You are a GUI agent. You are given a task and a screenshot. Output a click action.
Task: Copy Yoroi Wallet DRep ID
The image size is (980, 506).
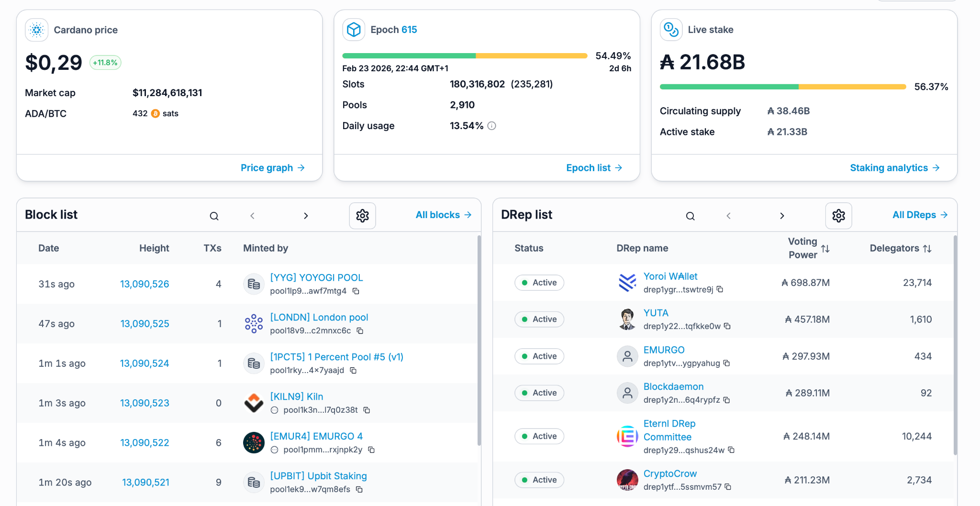tap(720, 289)
